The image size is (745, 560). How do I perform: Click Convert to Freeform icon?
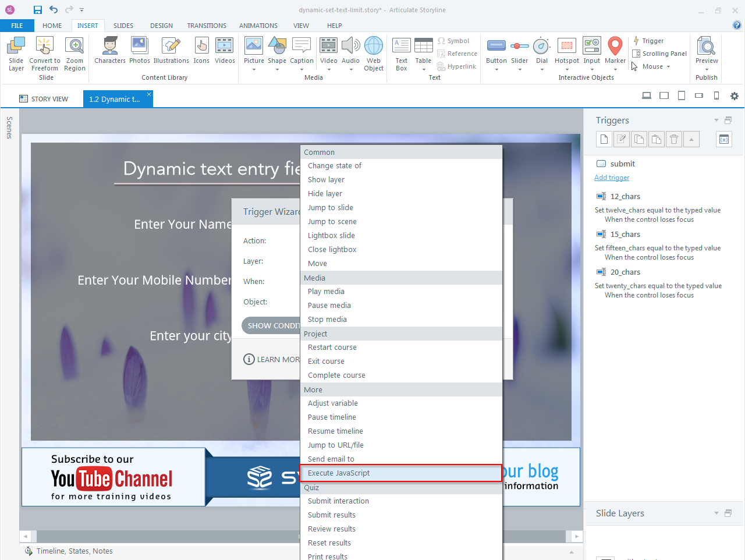tap(45, 54)
